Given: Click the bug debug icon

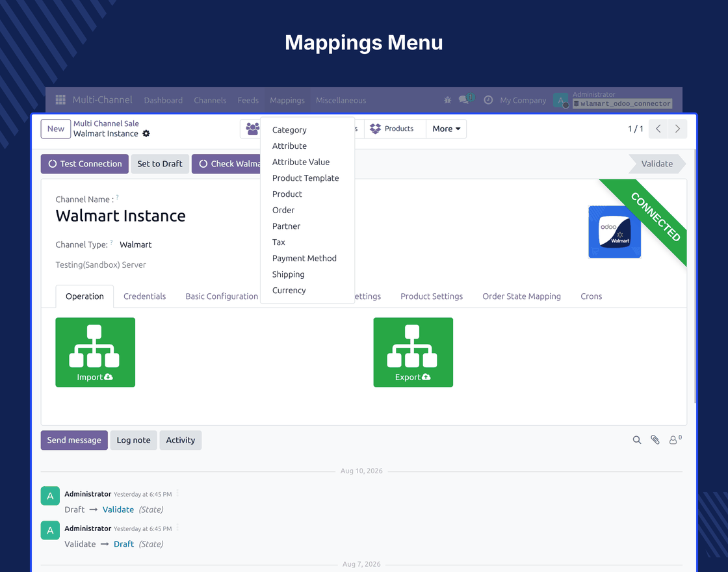Looking at the screenshot, I should pos(448,100).
